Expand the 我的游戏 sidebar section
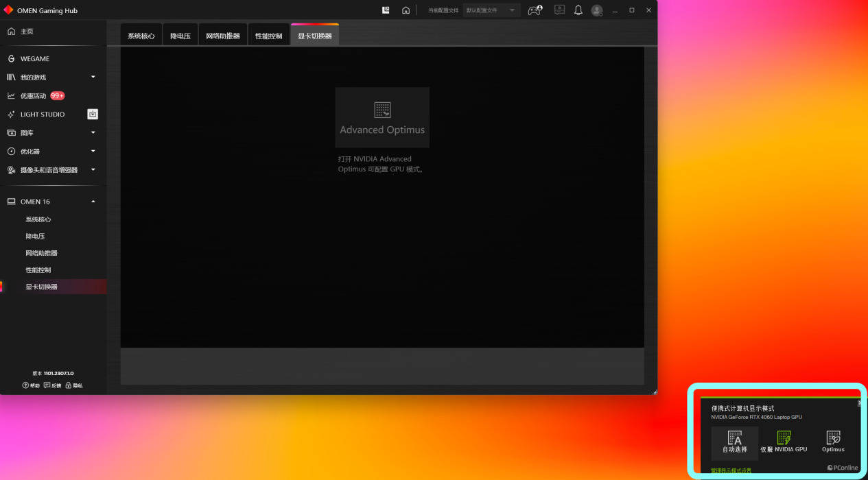This screenshot has height=480, width=868. (93, 77)
